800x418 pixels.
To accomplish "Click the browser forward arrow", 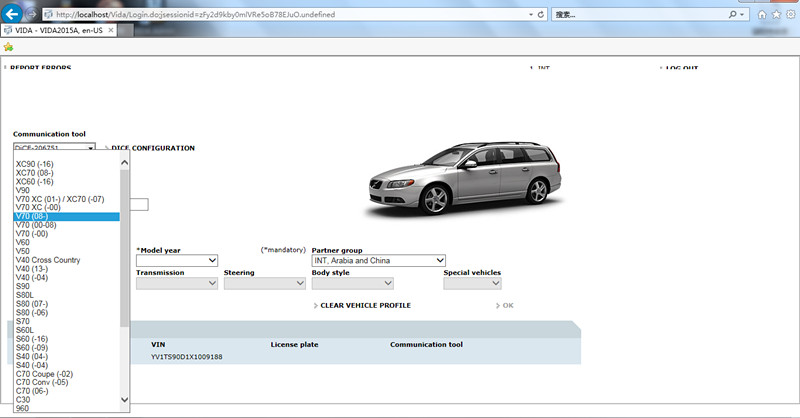I will click(32, 14).
